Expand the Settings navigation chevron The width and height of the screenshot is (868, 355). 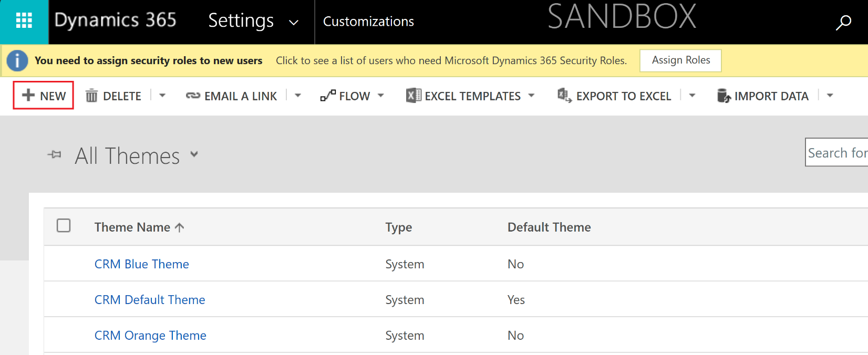pos(294,23)
